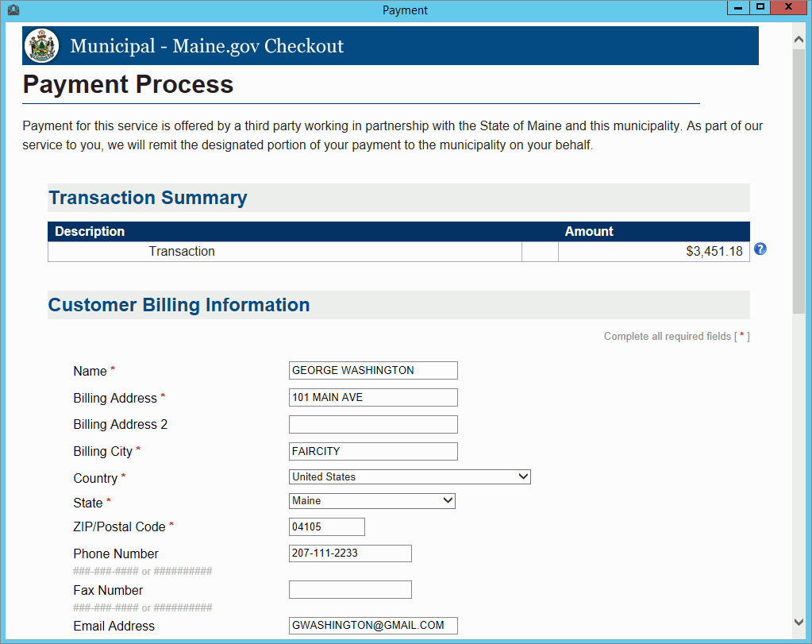
Task: Focus the Billing City field
Action: pos(373,451)
